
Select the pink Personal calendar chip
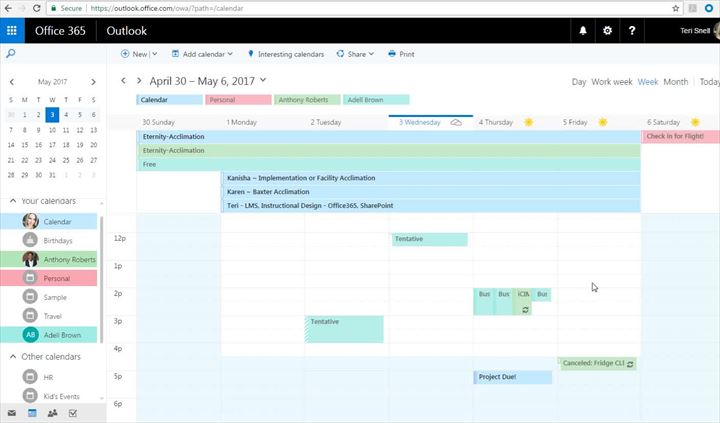pos(237,100)
